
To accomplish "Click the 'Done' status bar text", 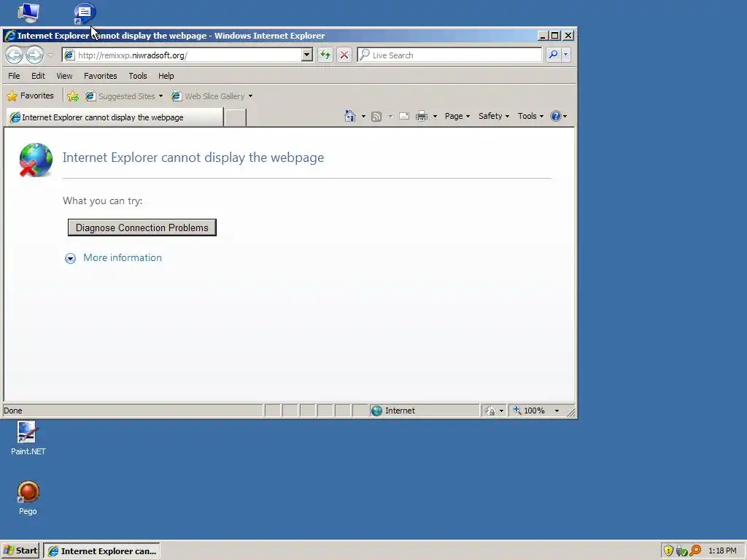I will (13, 411).
